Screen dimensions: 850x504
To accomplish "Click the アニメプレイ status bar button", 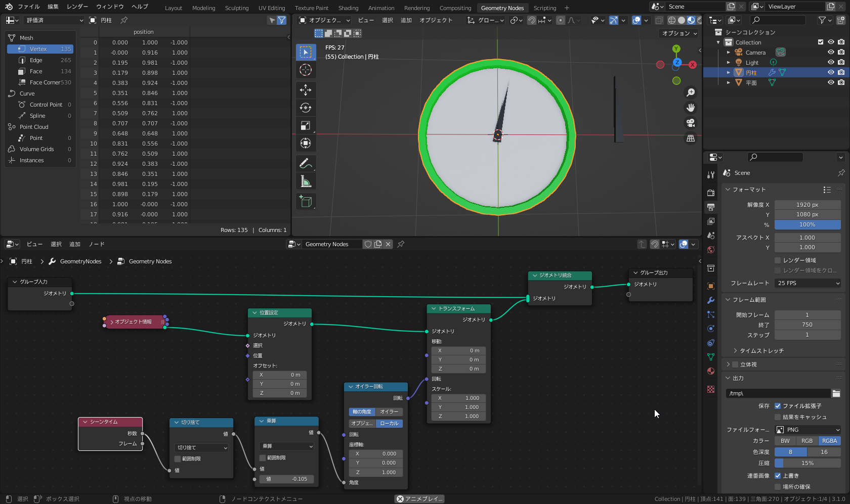I will [x=419, y=499].
